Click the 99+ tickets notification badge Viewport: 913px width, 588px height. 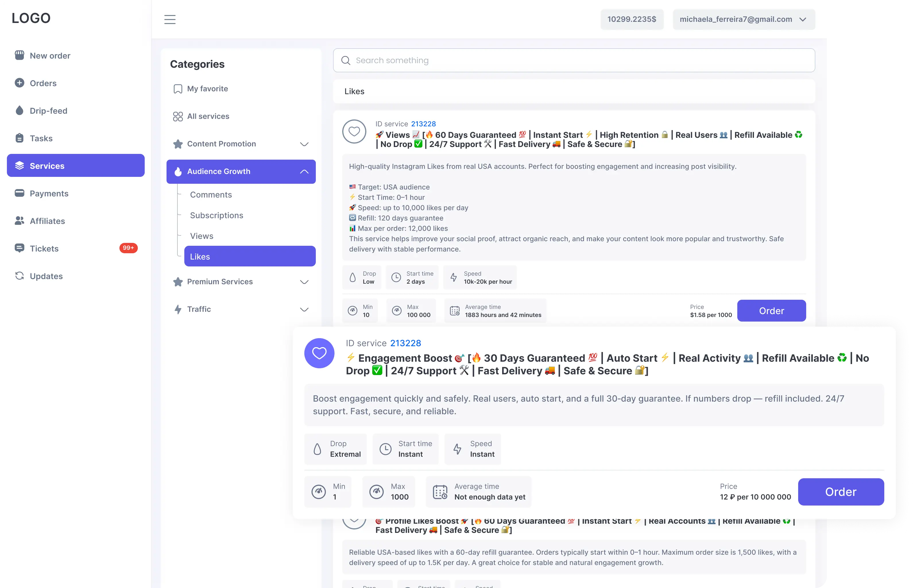(x=128, y=248)
